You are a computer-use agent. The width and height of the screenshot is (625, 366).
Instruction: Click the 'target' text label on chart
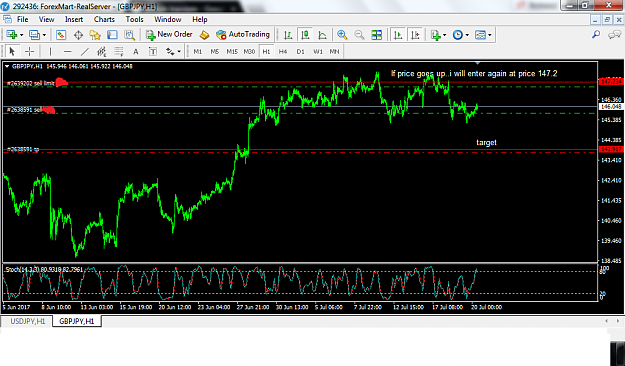486,142
